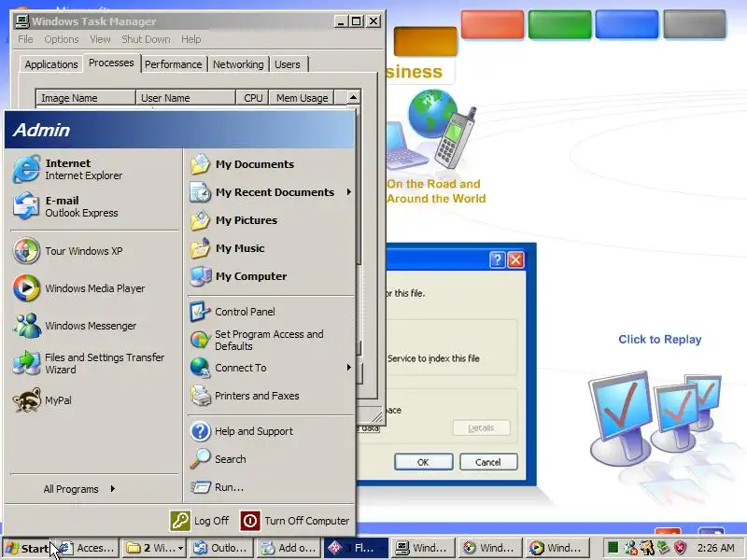This screenshot has width=747, height=560.
Task: Click the orange tour category button
Action: tap(426, 41)
